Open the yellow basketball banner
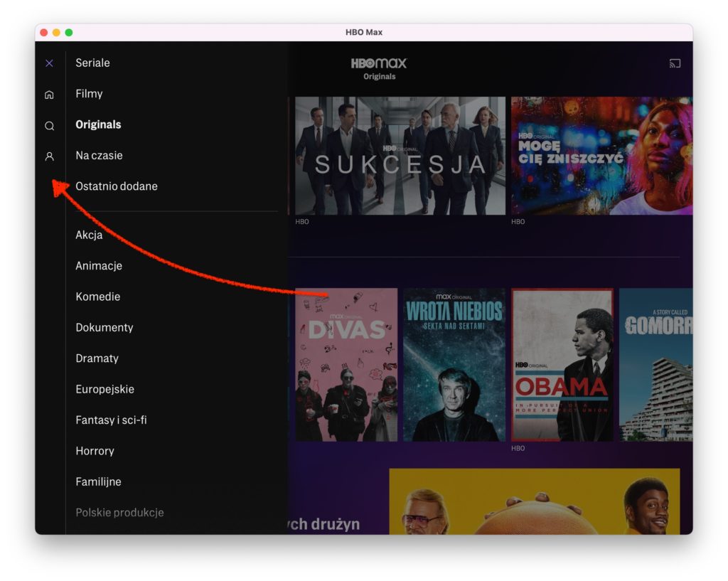Viewport: 728px width, 581px height. [535, 501]
